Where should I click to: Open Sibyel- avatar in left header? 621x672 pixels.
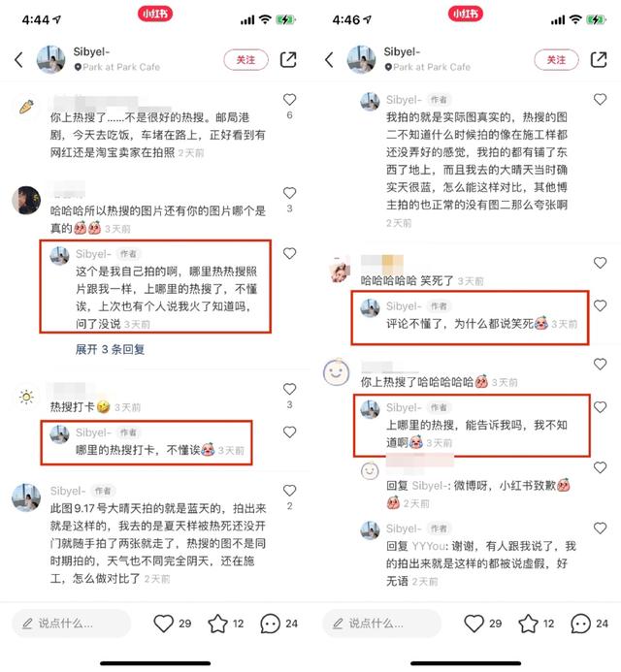[51, 59]
